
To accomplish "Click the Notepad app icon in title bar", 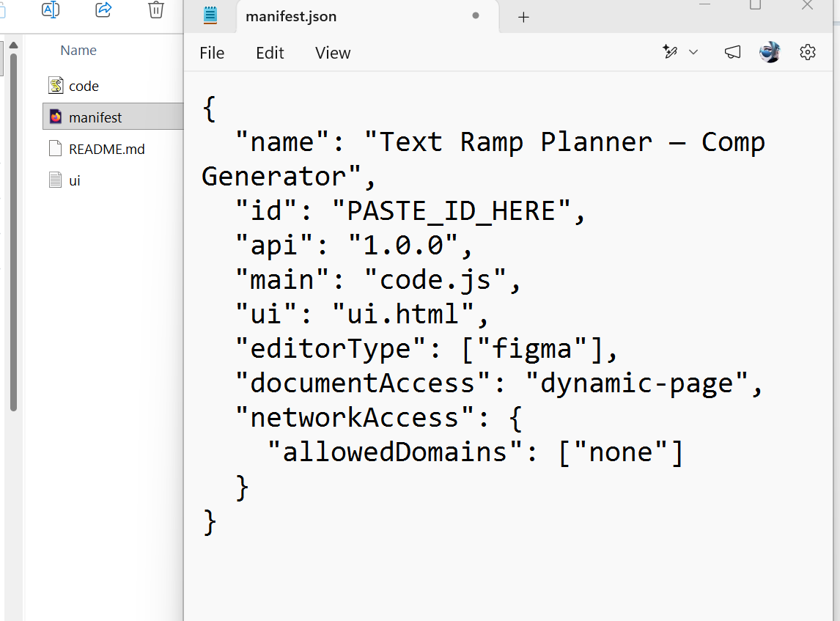I will 210,15.
